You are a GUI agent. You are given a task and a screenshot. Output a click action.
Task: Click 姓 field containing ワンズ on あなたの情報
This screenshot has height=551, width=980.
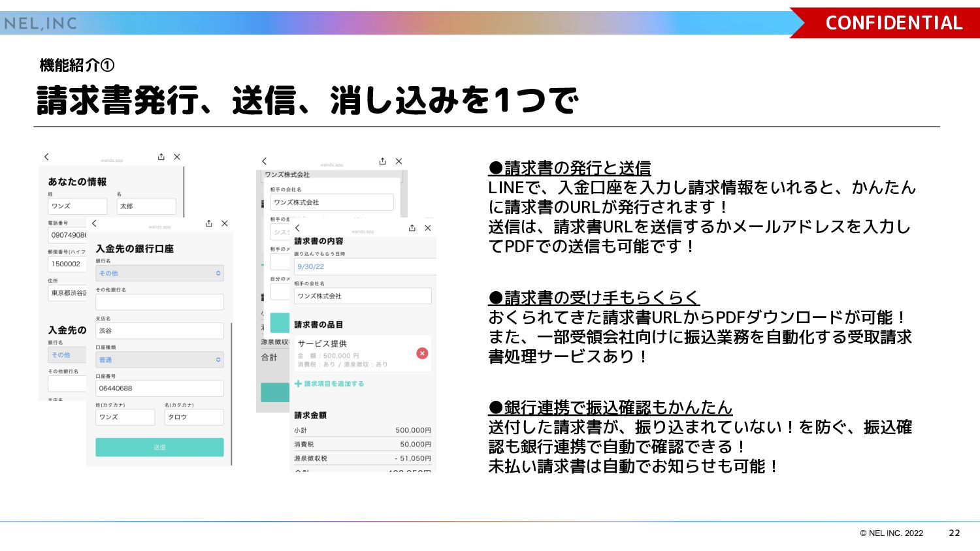[77, 206]
